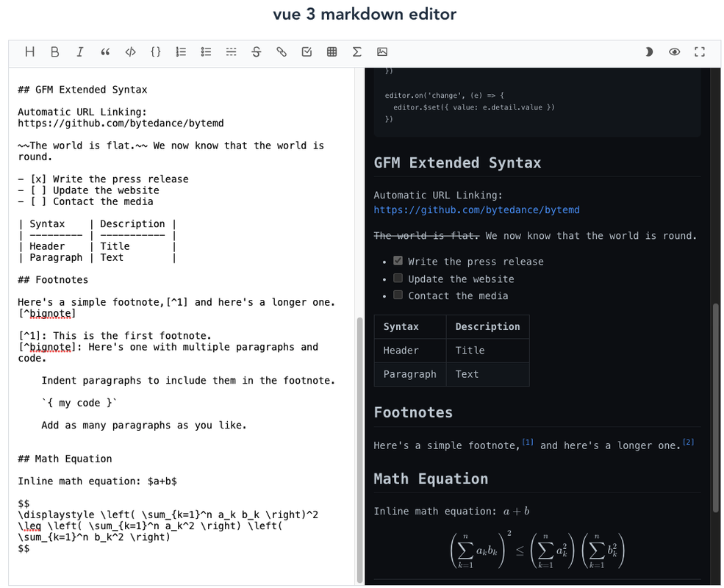This screenshot has height=588, width=724.
Task: Click the '## Math Equation' line in the editor
Action: pyautogui.click(x=65, y=459)
